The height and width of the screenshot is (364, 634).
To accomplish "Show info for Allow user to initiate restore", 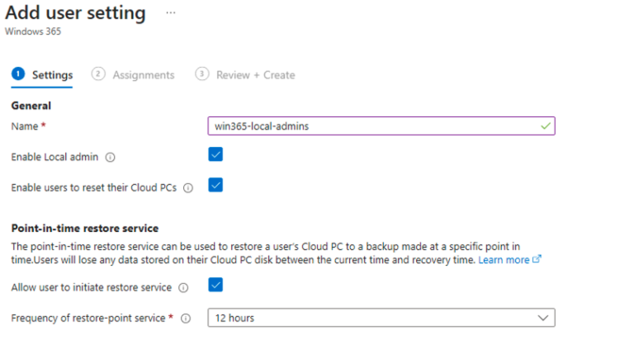I will (x=183, y=287).
